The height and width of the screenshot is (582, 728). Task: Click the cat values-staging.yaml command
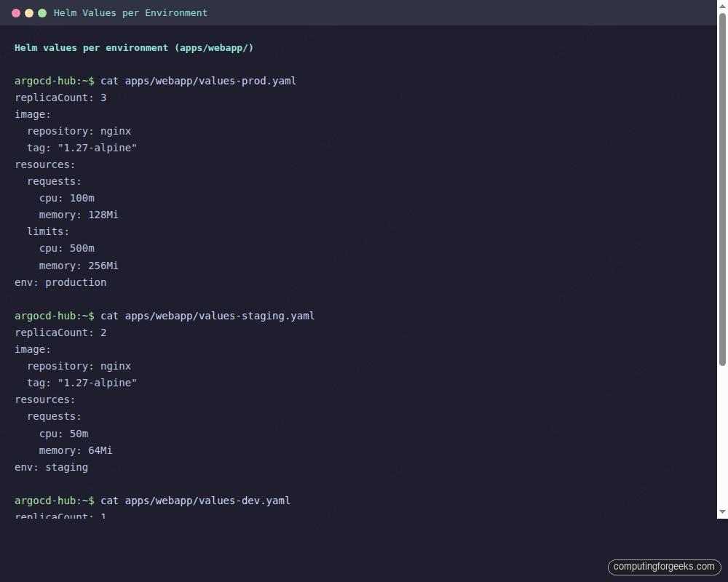[x=207, y=316]
